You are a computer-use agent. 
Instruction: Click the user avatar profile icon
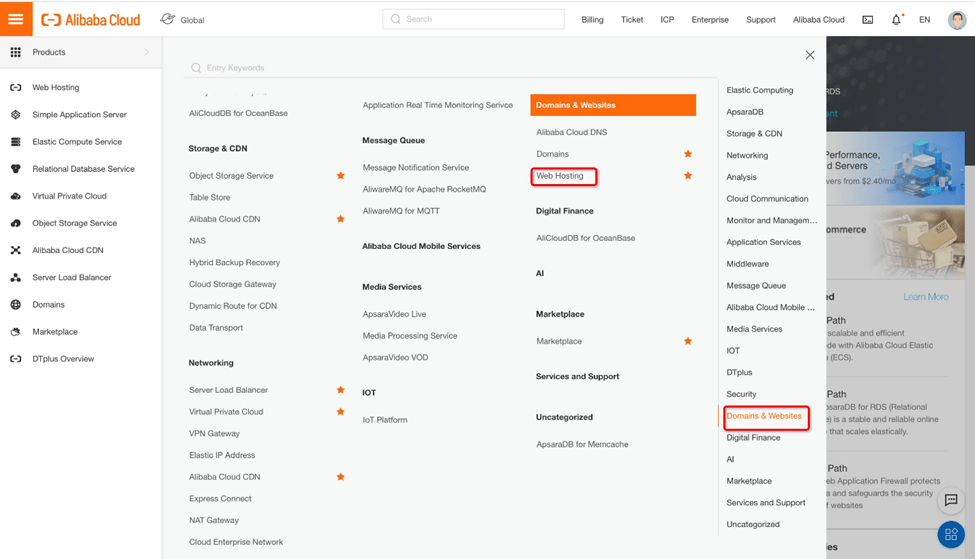point(956,20)
